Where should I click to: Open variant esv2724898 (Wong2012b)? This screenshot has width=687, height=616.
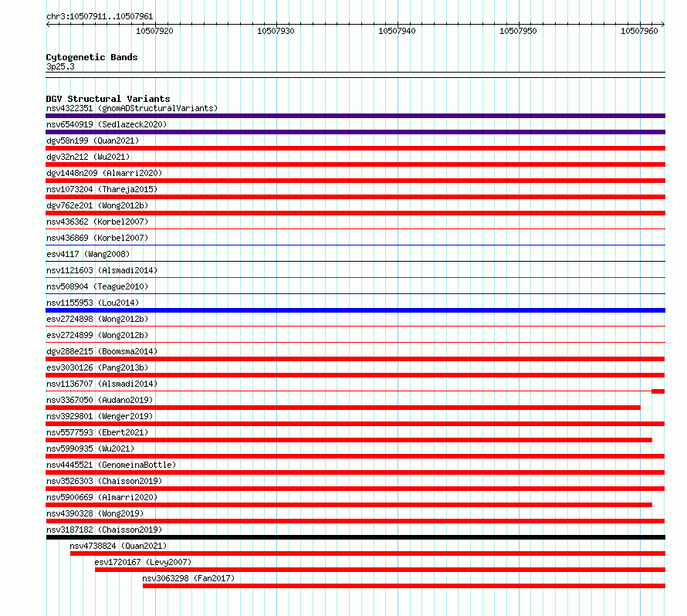click(x=97, y=319)
